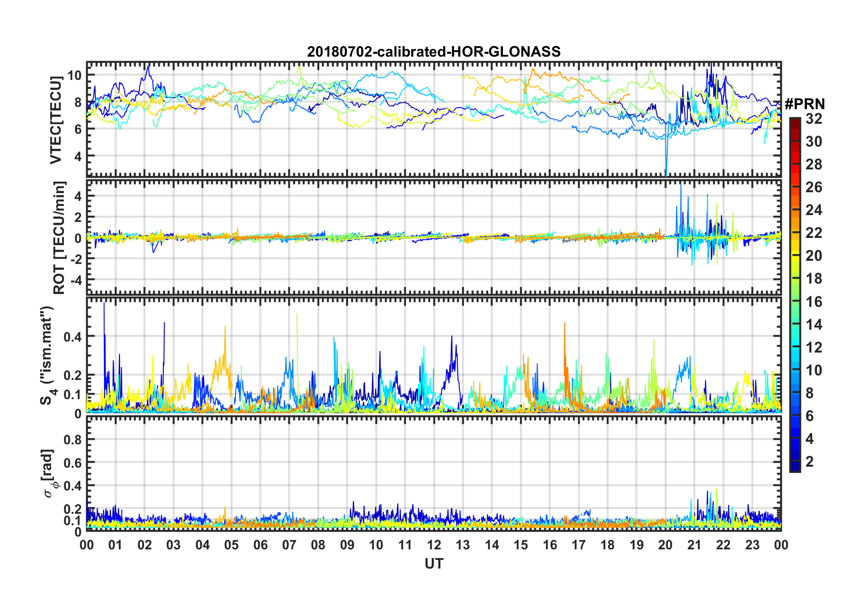Select UT axis hour label 07

[x=289, y=545]
